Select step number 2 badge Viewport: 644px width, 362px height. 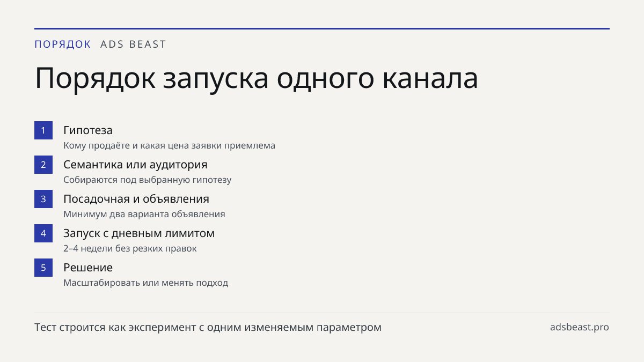pyautogui.click(x=43, y=165)
